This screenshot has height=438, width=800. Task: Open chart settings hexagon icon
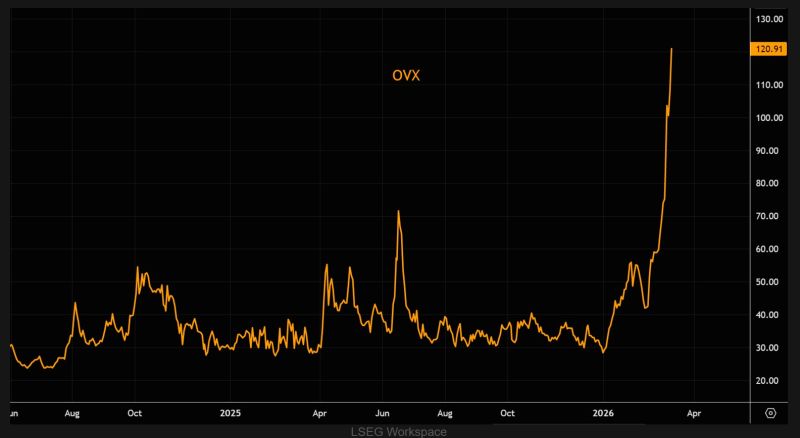pyautogui.click(x=771, y=412)
